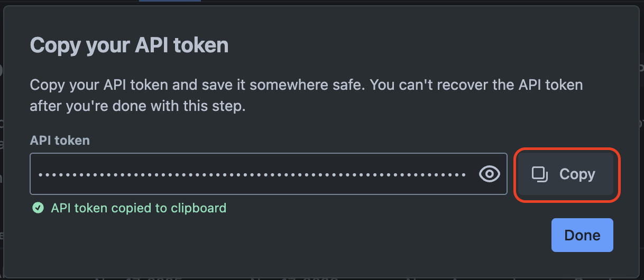Click 'after you're done with this step' text
The height and width of the screenshot is (280, 644).
pyautogui.click(x=138, y=106)
